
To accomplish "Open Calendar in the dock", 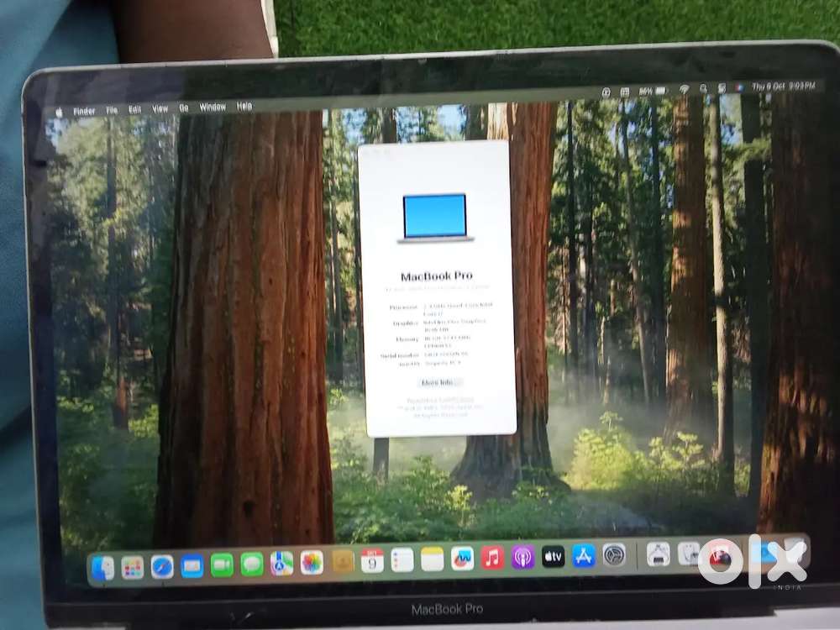I will (x=372, y=561).
